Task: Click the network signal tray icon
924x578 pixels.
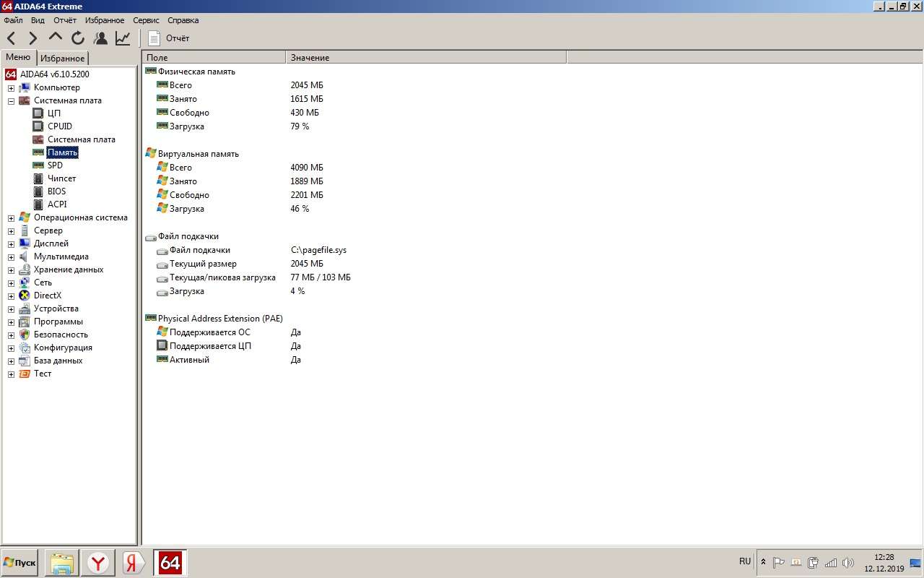Action: (831, 563)
